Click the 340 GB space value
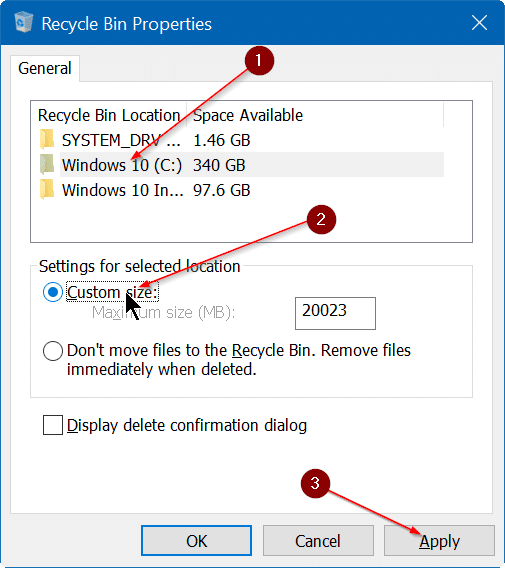 (x=219, y=165)
